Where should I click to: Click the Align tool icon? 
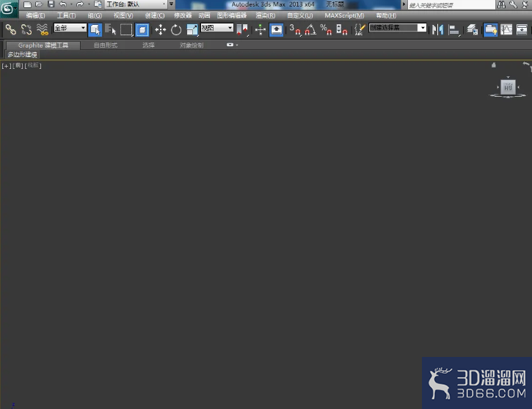(x=453, y=30)
